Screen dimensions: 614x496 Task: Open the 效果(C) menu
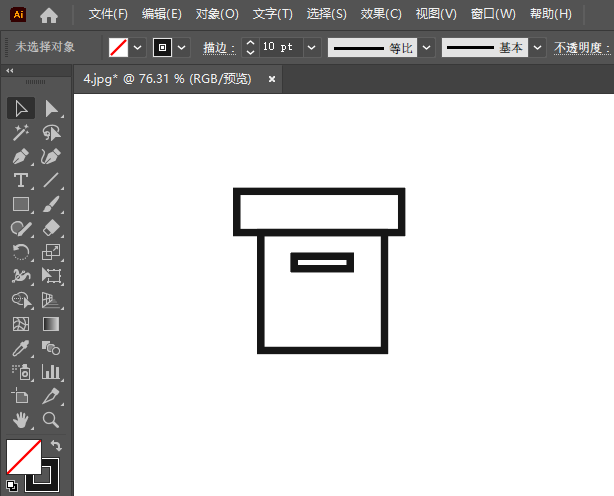pos(381,14)
